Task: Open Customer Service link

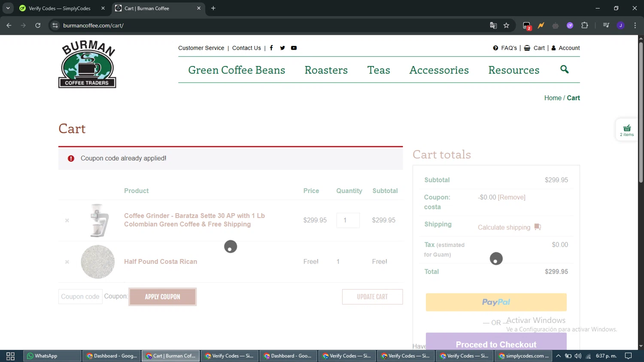Action: (x=201, y=48)
